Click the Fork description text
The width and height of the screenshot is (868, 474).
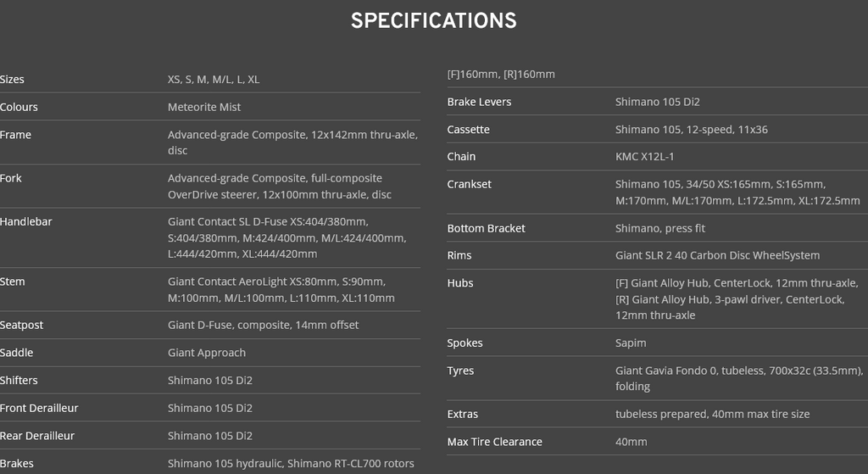[x=280, y=186]
